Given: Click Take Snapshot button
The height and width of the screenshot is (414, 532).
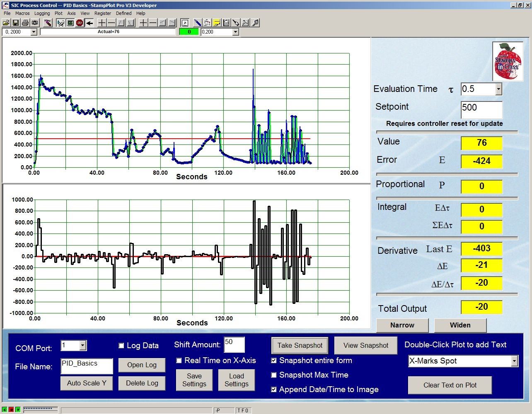Looking at the screenshot, I should (x=300, y=345).
